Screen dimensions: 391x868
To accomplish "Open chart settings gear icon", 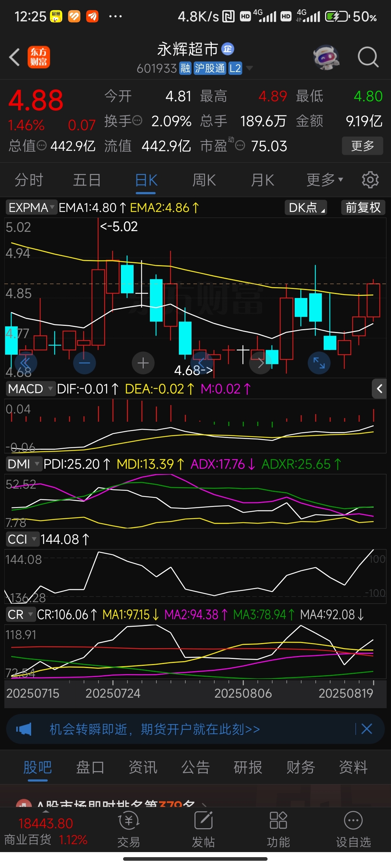I will [370, 180].
